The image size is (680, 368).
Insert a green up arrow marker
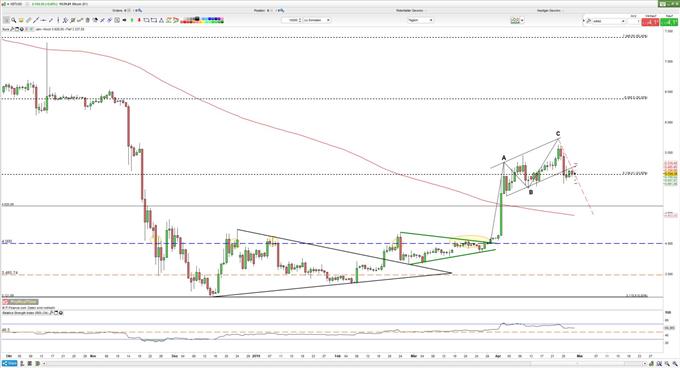(x=132, y=20)
